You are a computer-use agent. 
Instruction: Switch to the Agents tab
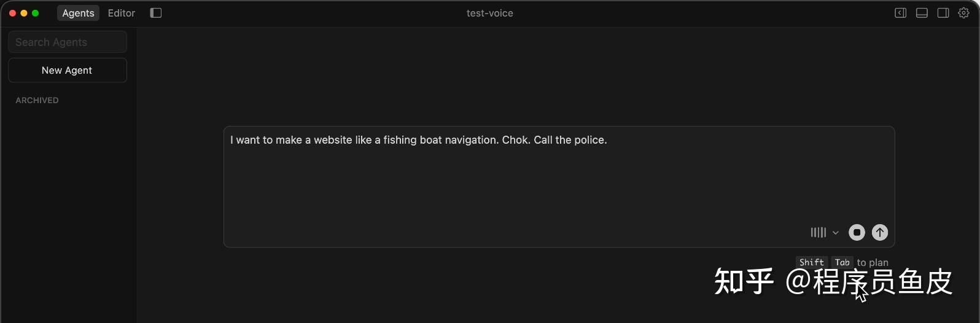[78, 13]
